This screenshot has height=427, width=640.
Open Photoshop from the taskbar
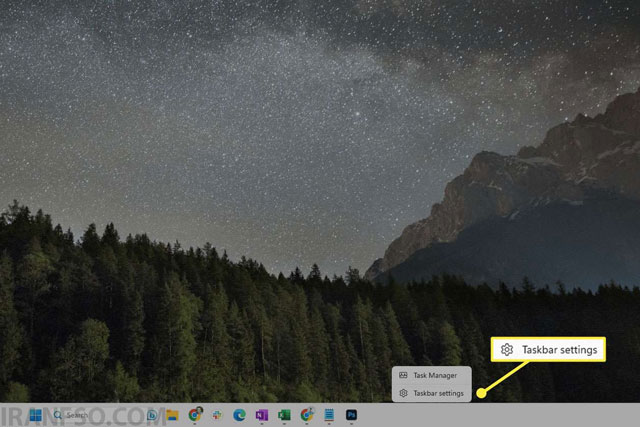[x=351, y=415]
